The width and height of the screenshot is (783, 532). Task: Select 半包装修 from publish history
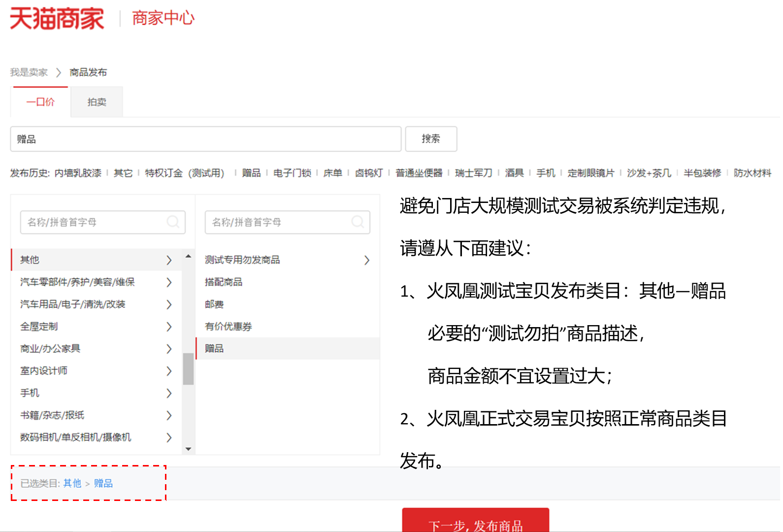coord(702,173)
